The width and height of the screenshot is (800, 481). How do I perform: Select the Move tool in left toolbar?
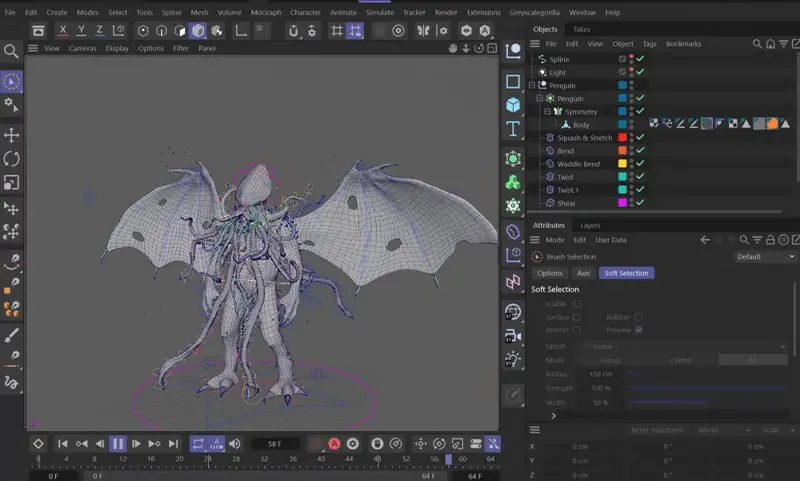click(x=11, y=135)
